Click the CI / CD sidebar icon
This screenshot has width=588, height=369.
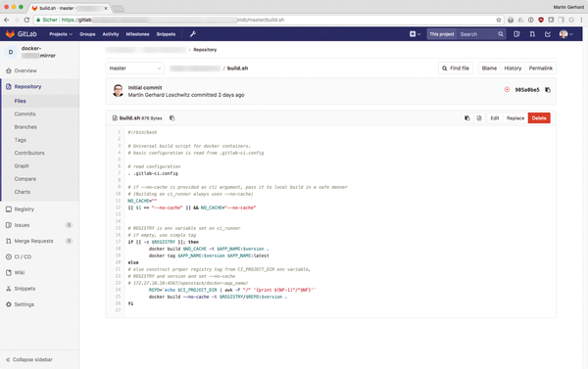coord(9,256)
